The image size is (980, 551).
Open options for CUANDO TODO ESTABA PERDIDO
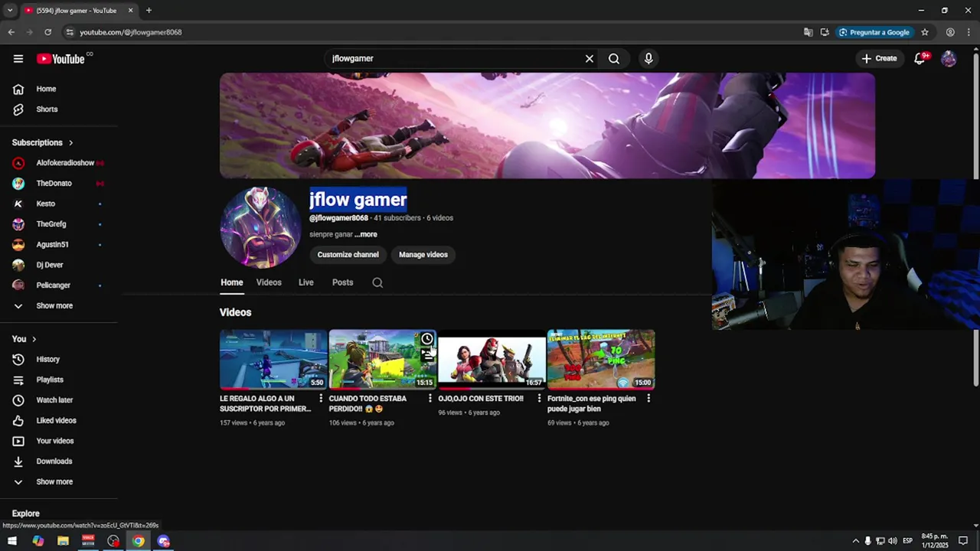pyautogui.click(x=430, y=399)
